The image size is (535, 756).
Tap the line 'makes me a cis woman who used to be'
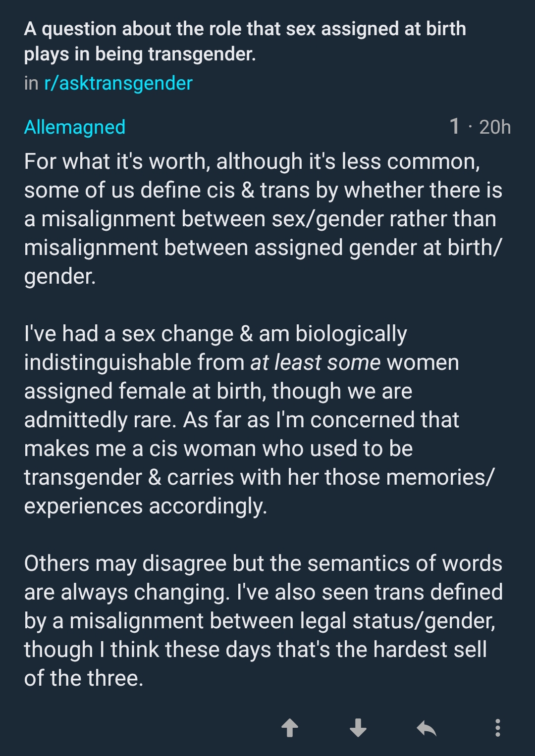218,449
